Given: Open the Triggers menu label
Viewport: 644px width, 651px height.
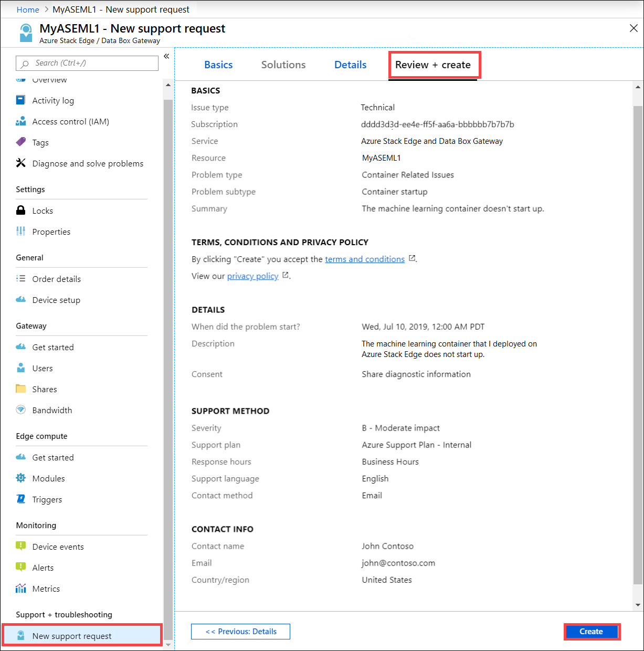Looking at the screenshot, I should [x=47, y=499].
